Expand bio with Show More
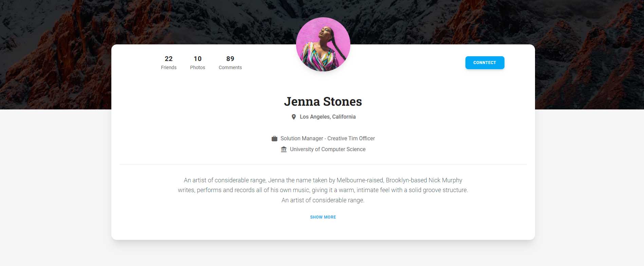 (323, 217)
